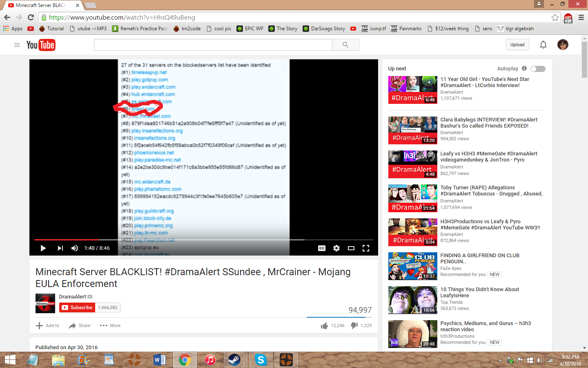Click the Upload button
The image size is (588, 368).
[517, 45]
